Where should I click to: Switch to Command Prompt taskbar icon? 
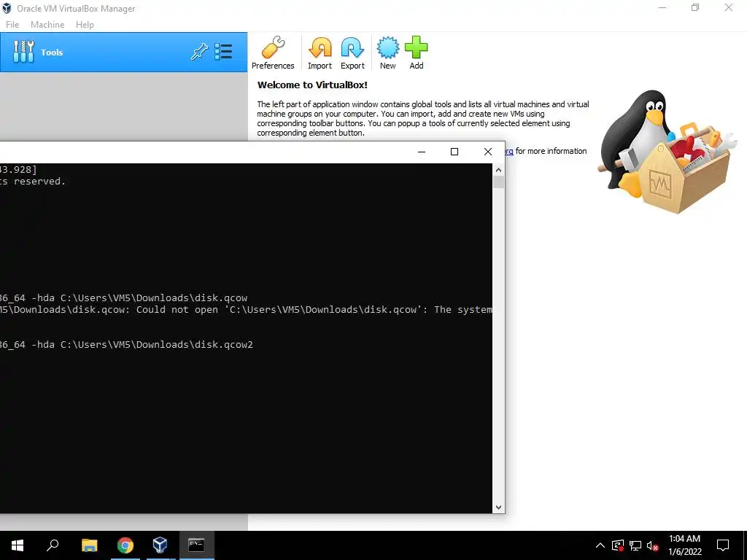(196, 545)
